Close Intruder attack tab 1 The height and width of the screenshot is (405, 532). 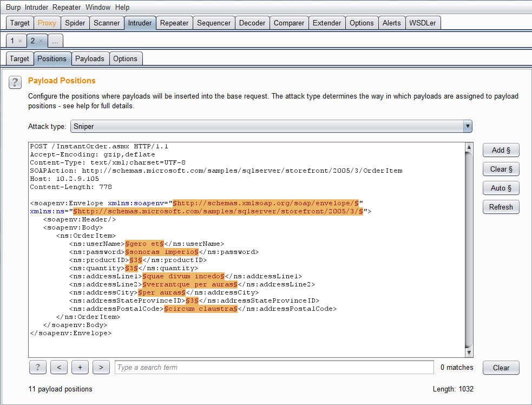click(21, 41)
